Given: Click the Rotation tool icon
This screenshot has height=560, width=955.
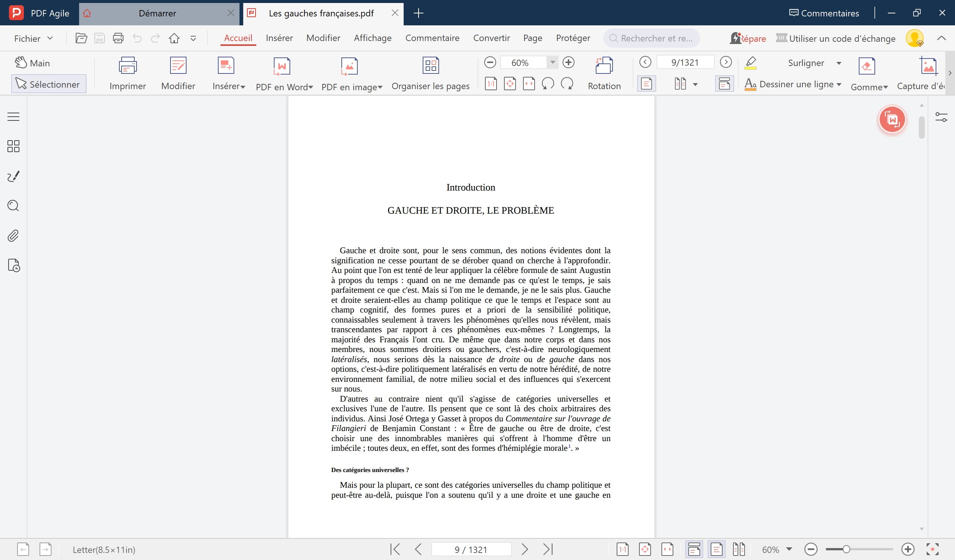Looking at the screenshot, I should pyautogui.click(x=604, y=66).
